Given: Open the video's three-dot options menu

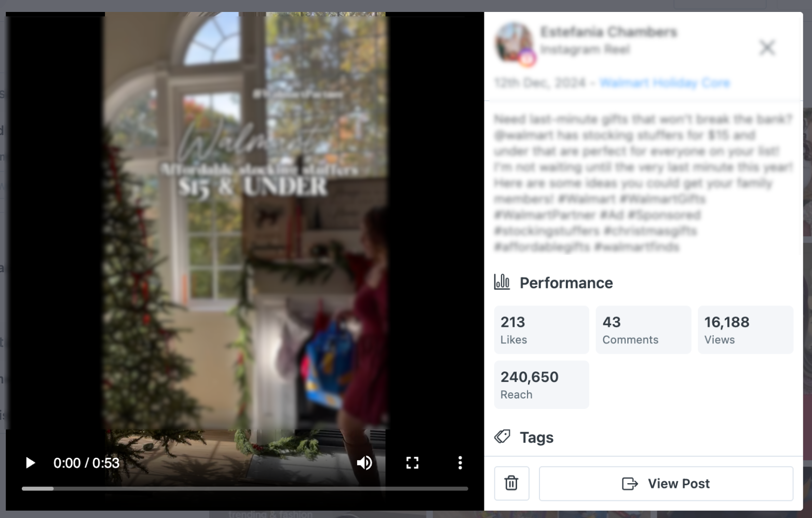Looking at the screenshot, I should coord(460,463).
